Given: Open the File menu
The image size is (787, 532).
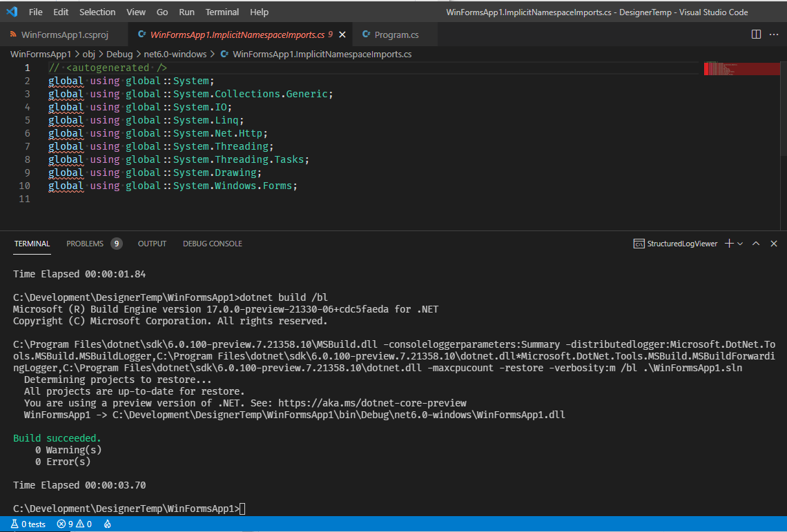Looking at the screenshot, I should click(x=36, y=12).
